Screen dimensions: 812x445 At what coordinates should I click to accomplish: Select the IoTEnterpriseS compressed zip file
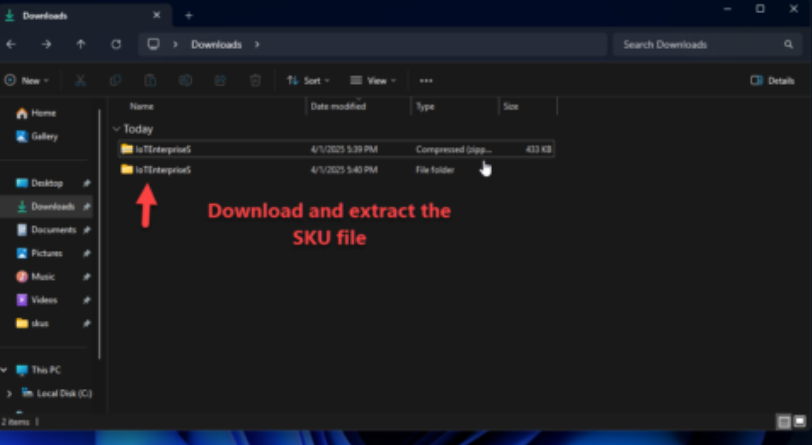163,149
